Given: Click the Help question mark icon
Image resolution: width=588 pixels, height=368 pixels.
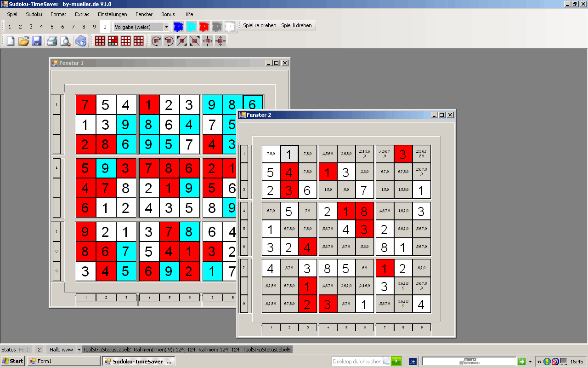Looking at the screenshot, I should (81, 41).
